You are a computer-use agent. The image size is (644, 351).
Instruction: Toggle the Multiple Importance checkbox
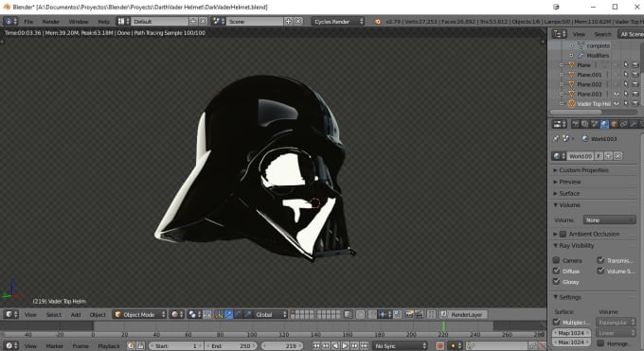click(x=556, y=323)
